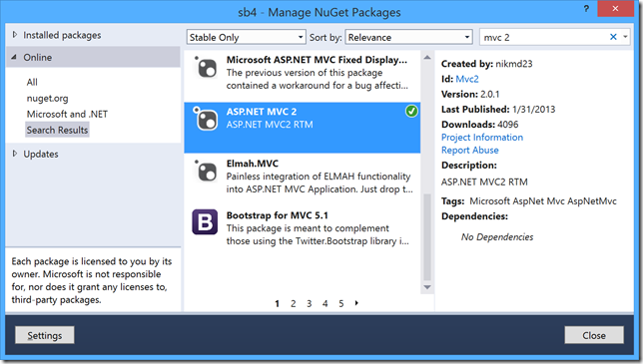Expand the Updates node
The height and width of the screenshot is (364, 643).
[x=15, y=154]
